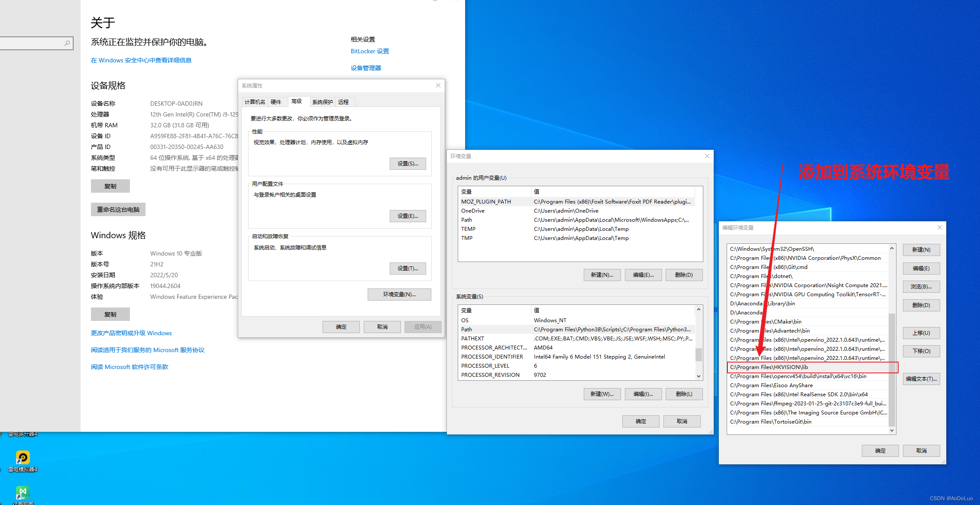This screenshot has width=980, height=505.
Task: Click 新建(W) for system variables
Action: (602, 394)
